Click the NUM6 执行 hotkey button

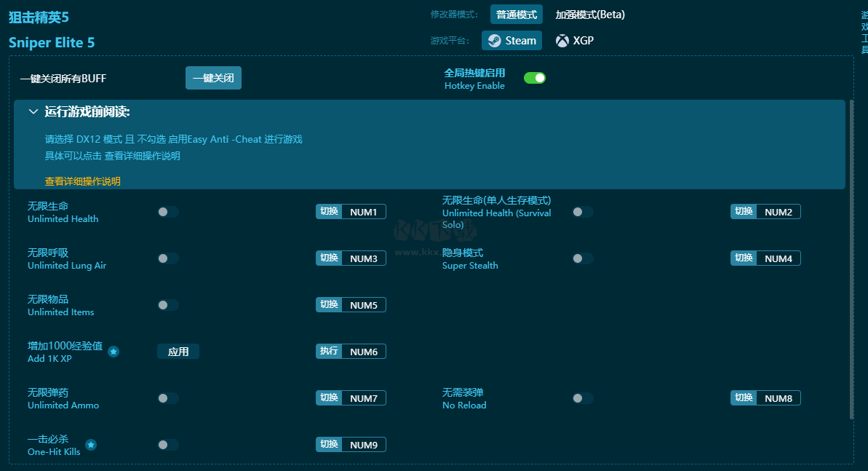point(351,352)
